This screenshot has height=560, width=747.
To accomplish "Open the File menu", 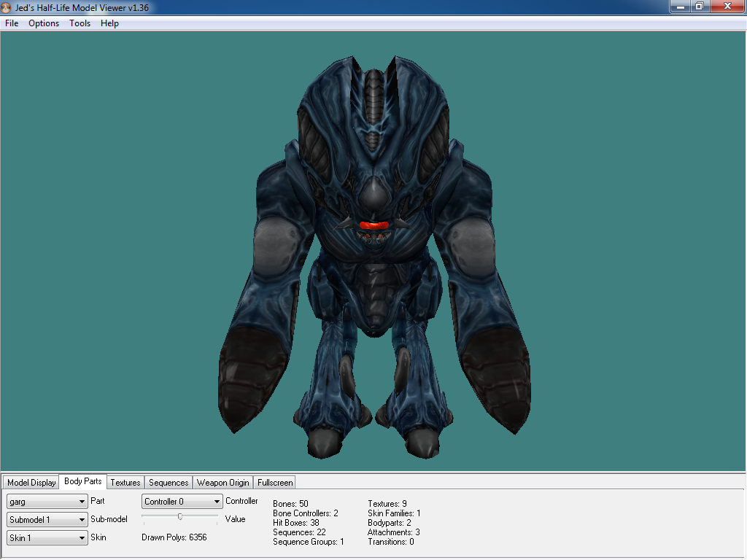I will (x=12, y=23).
